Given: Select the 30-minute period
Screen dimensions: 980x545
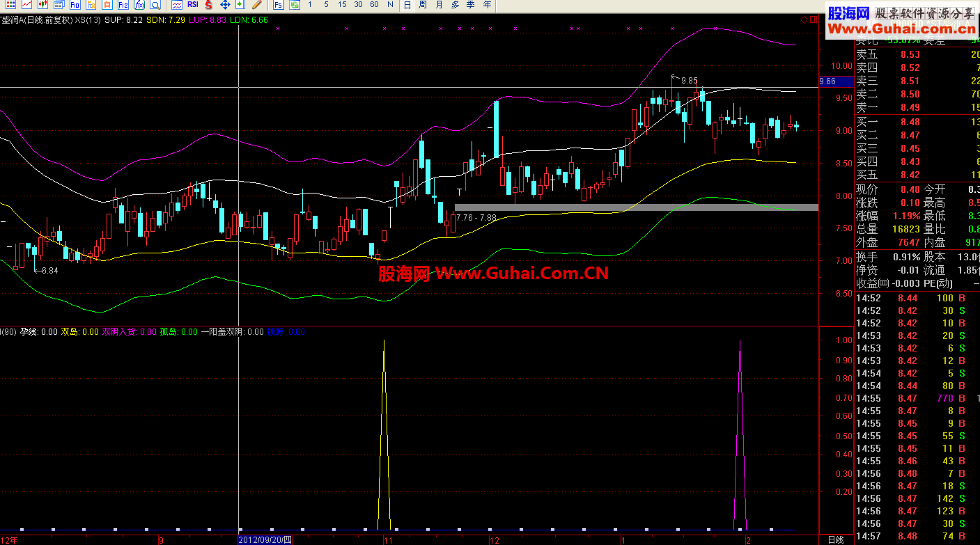Looking at the screenshot, I should 358,5.
